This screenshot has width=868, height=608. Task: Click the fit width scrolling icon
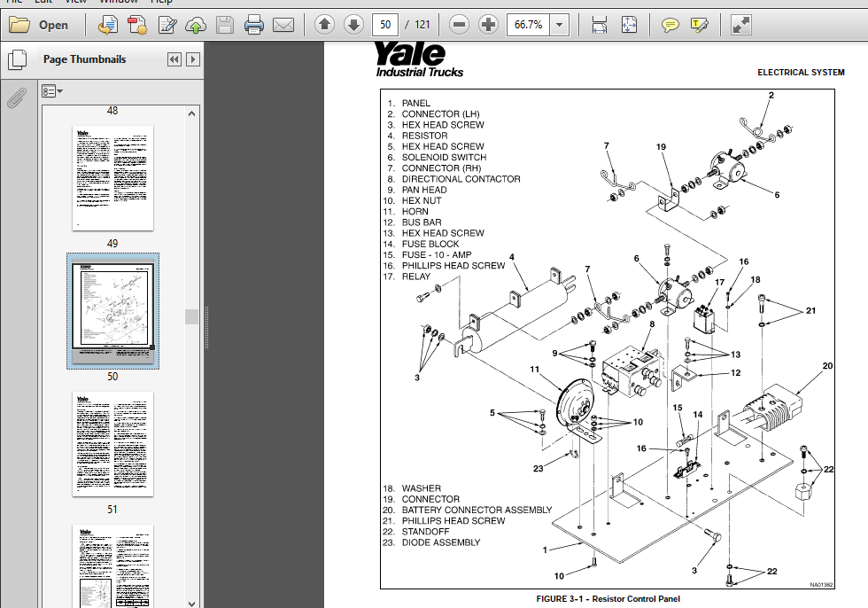[599, 25]
